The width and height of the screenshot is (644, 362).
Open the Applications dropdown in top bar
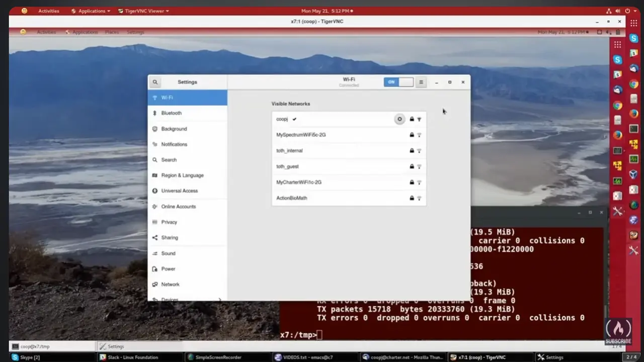click(x=91, y=11)
